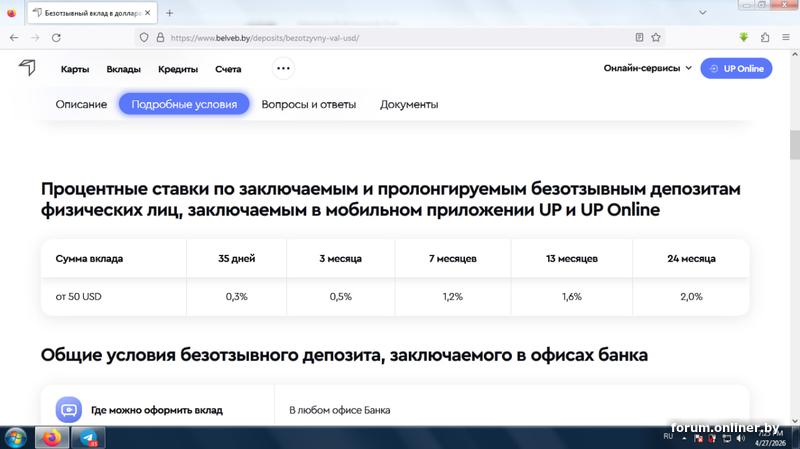The height and width of the screenshot is (449, 800).
Task: Click the page vertical scrollbar thumb
Action: 795,145
